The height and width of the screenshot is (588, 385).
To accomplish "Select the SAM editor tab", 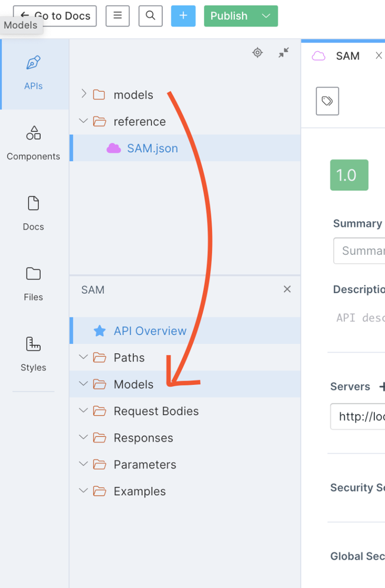I will click(347, 56).
